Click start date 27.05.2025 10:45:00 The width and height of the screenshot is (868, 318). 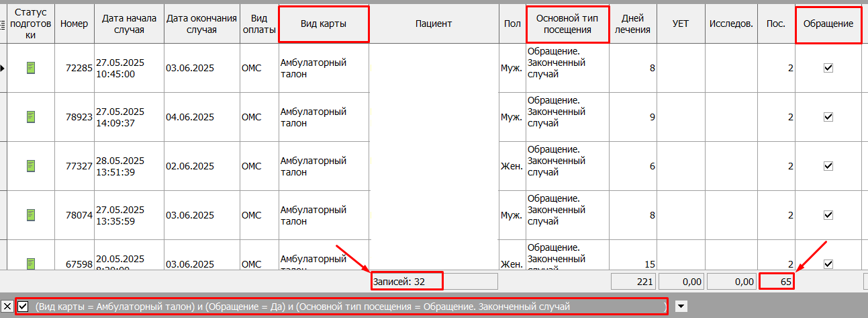click(129, 68)
